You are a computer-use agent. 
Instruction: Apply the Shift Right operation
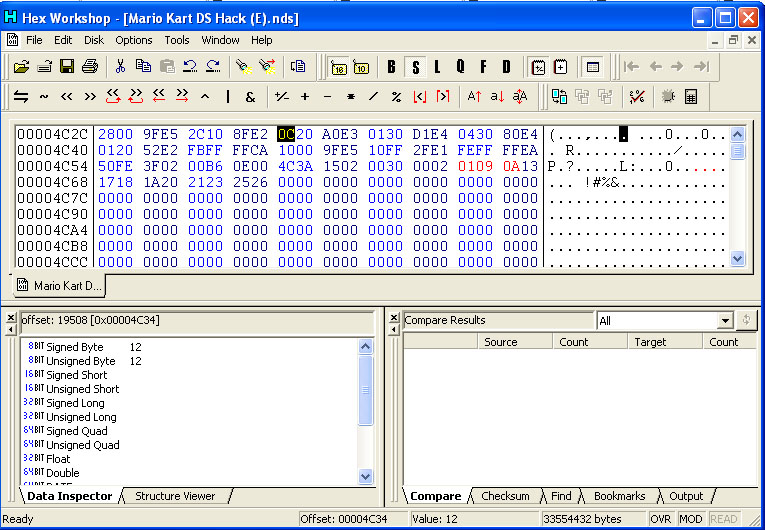point(90,97)
